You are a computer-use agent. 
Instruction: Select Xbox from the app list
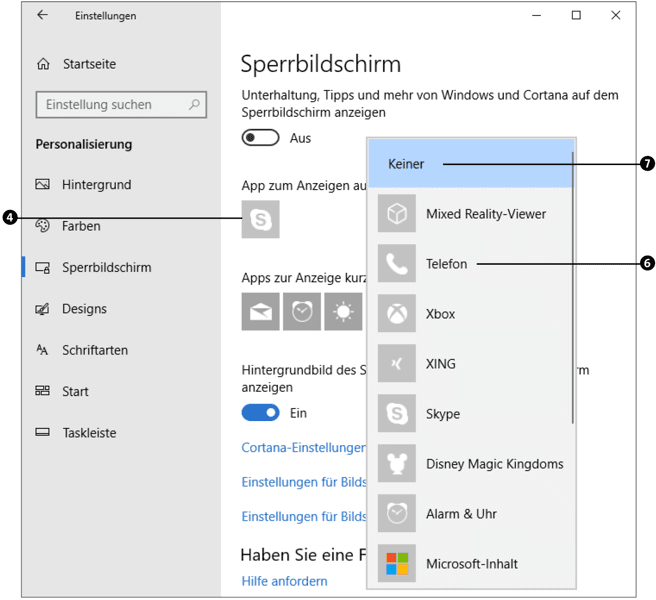[470, 313]
